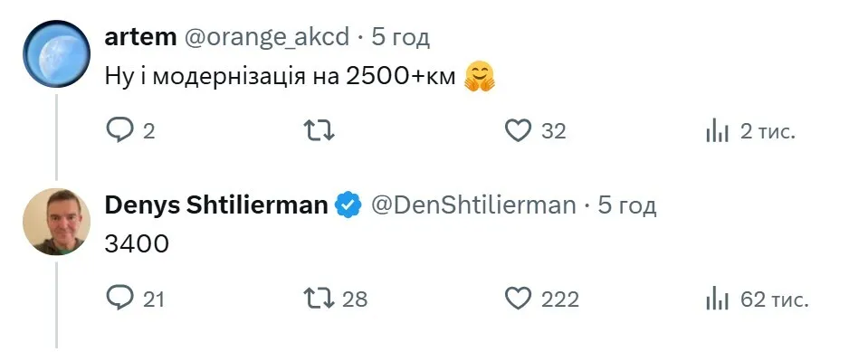Visit @DenShtilierman handle link
868x352 pixels.
[x=473, y=206]
